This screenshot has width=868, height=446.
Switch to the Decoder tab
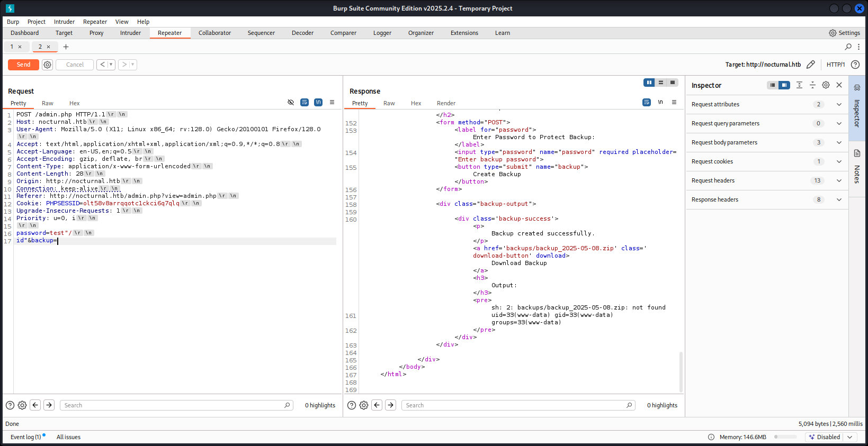click(302, 33)
